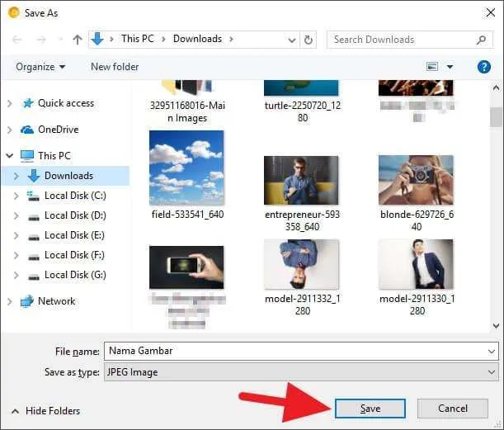Click Downloads in the address bar
Screen dimensions: 504x430
(197, 39)
